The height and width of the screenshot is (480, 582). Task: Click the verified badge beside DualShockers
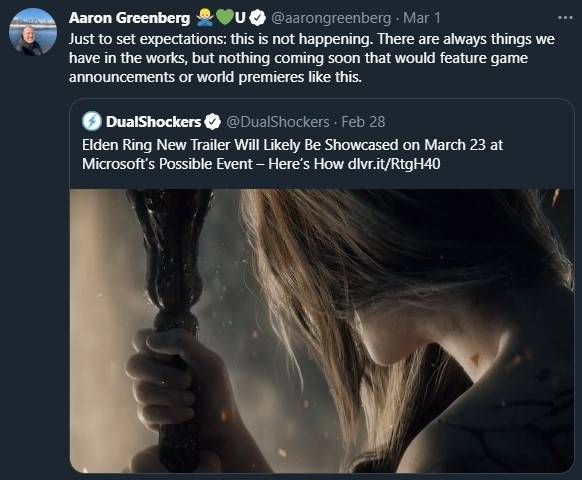[x=212, y=122]
